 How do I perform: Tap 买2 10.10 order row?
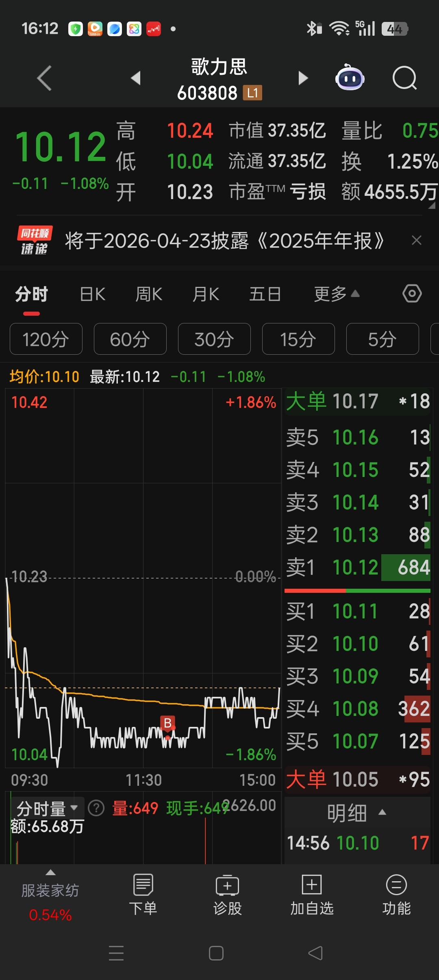(358, 644)
